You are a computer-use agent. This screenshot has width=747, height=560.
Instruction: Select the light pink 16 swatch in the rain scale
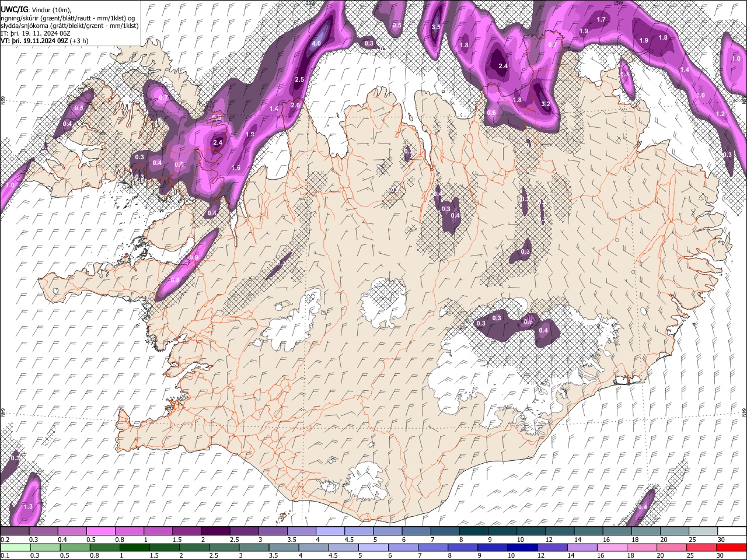[612, 547]
